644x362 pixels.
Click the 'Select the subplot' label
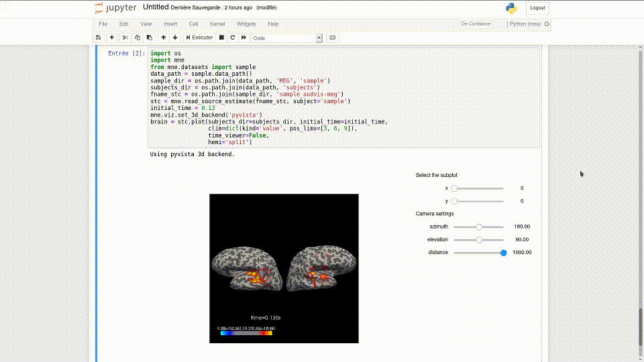(436, 175)
